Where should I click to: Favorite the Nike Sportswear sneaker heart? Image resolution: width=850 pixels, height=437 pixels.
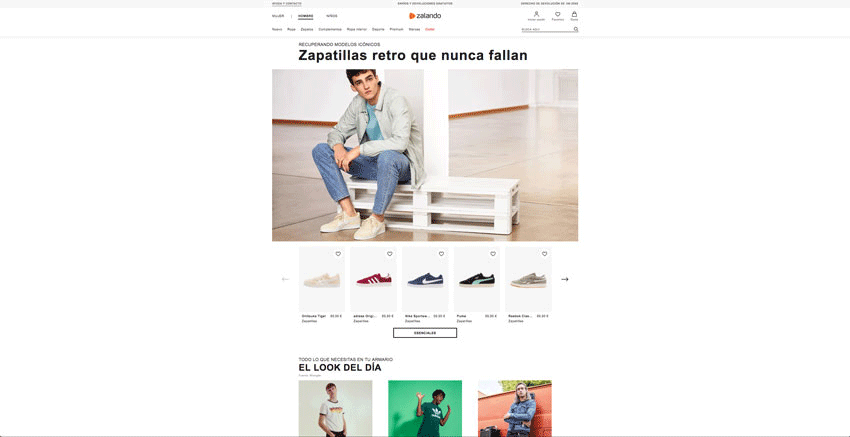441,254
